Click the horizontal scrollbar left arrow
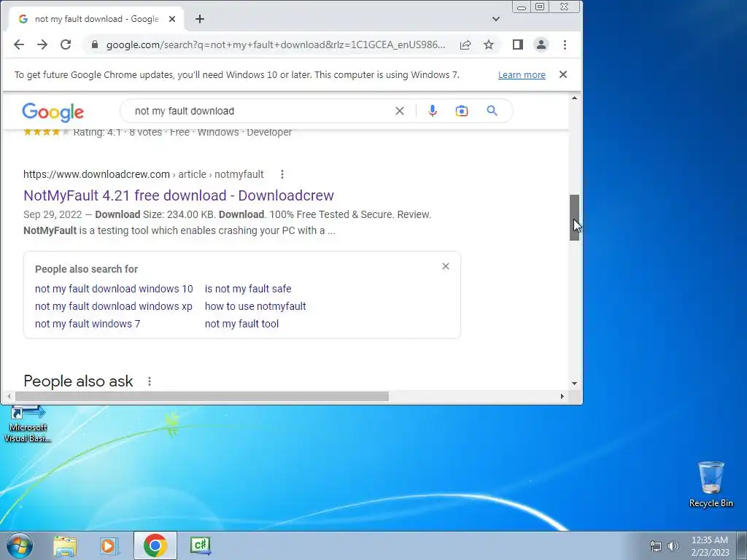747x560 pixels. [x=9, y=396]
